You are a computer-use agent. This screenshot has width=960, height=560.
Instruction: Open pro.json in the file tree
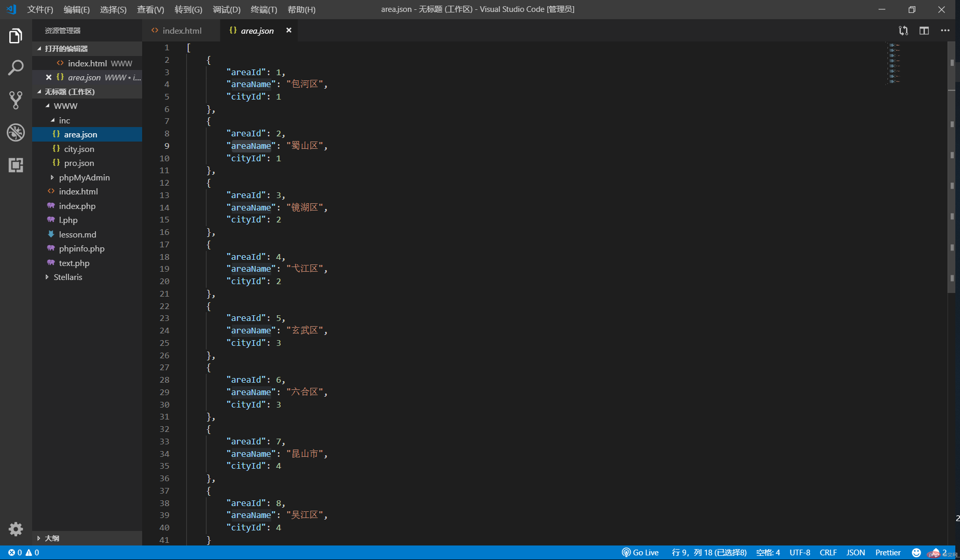coord(87,163)
